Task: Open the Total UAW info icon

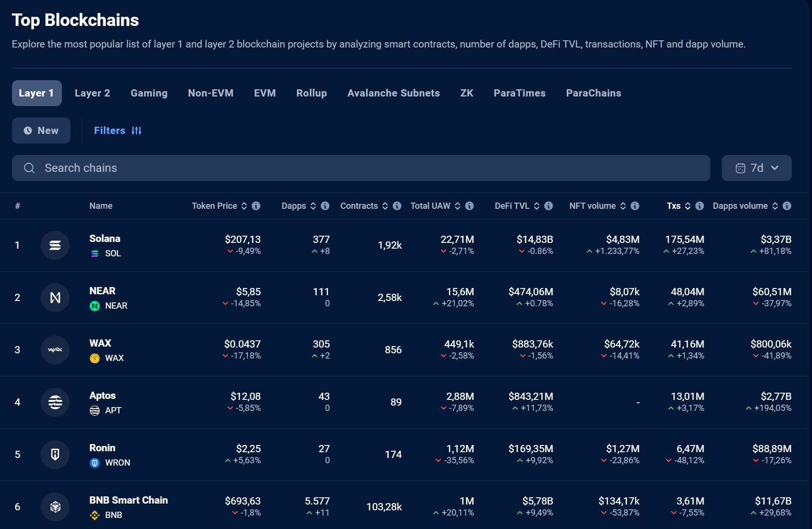Action: [470, 206]
